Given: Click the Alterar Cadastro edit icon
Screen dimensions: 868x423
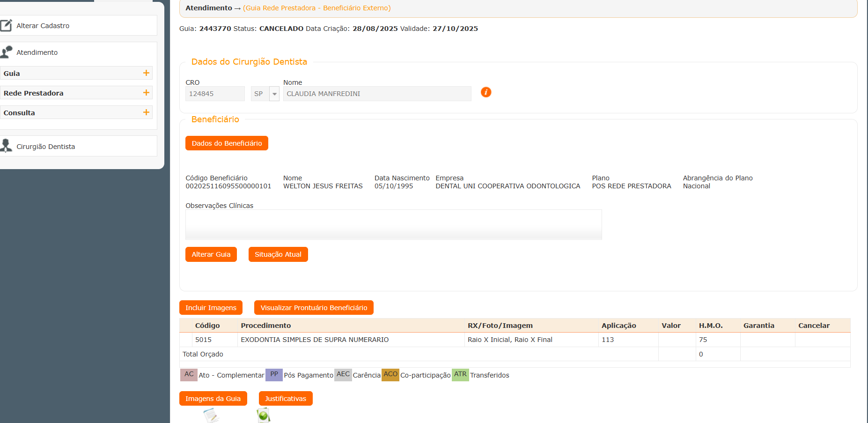Looking at the screenshot, I should coord(6,25).
